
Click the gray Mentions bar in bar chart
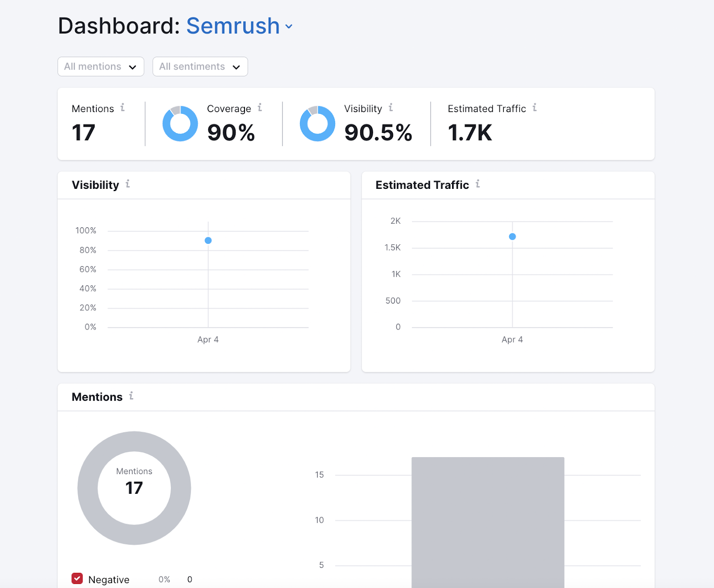tap(488, 522)
